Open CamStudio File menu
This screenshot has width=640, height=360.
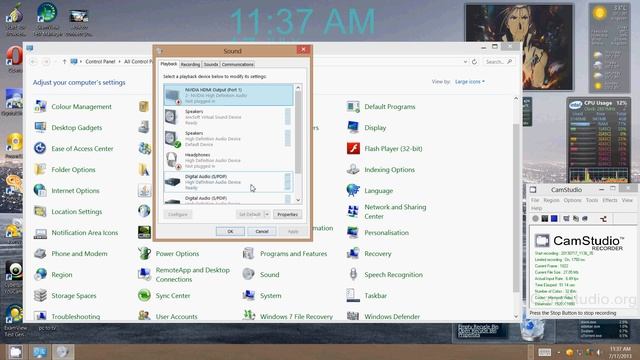pos(535,200)
